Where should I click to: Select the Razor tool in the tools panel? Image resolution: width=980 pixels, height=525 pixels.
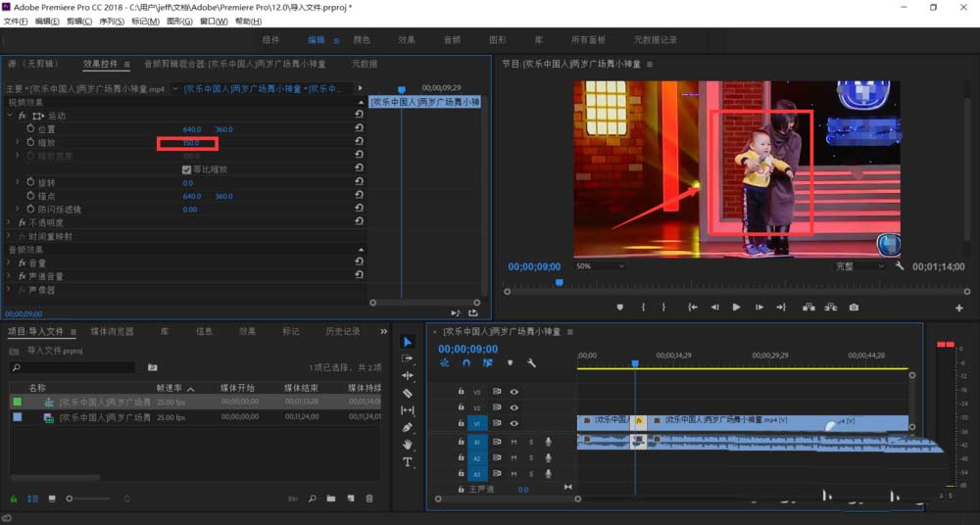click(x=408, y=393)
